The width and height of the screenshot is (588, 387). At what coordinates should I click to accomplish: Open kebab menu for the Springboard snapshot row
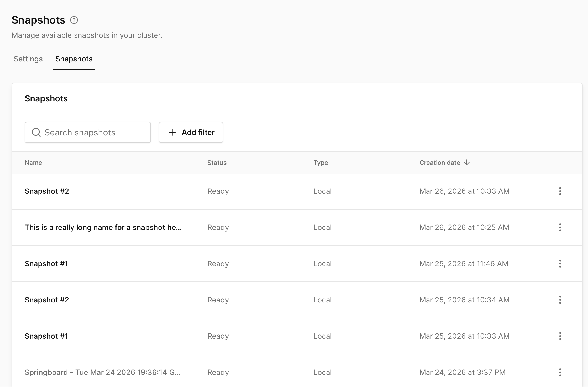[560, 372]
